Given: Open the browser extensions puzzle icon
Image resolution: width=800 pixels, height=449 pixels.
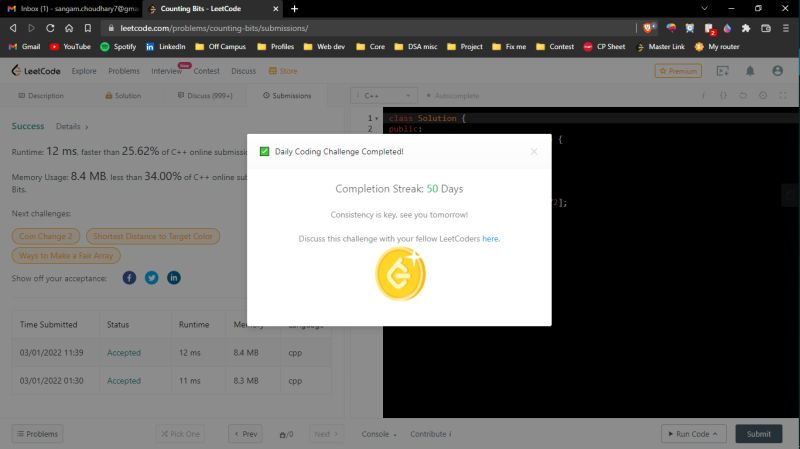Looking at the screenshot, I should [x=745, y=28].
